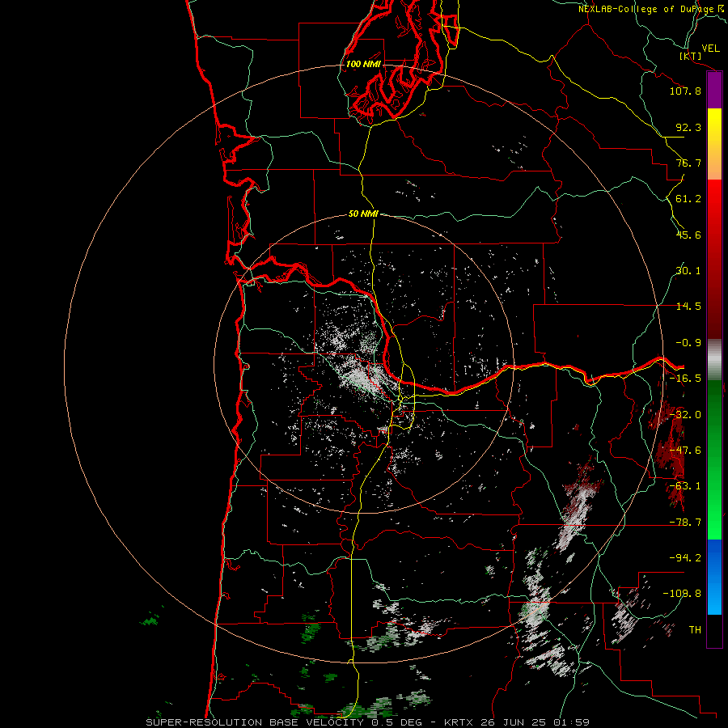Screen dimensions: 728x728
Task: Select the -78.7 velocity scale label
Action: [685, 523]
